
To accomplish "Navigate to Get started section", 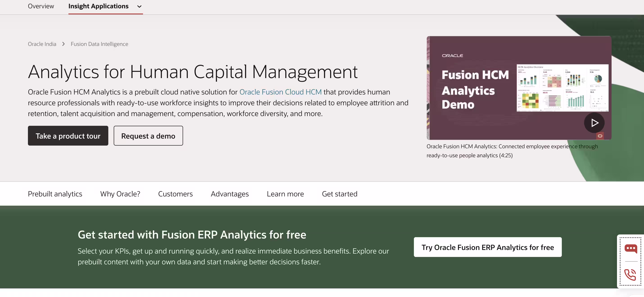I will tap(340, 194).
